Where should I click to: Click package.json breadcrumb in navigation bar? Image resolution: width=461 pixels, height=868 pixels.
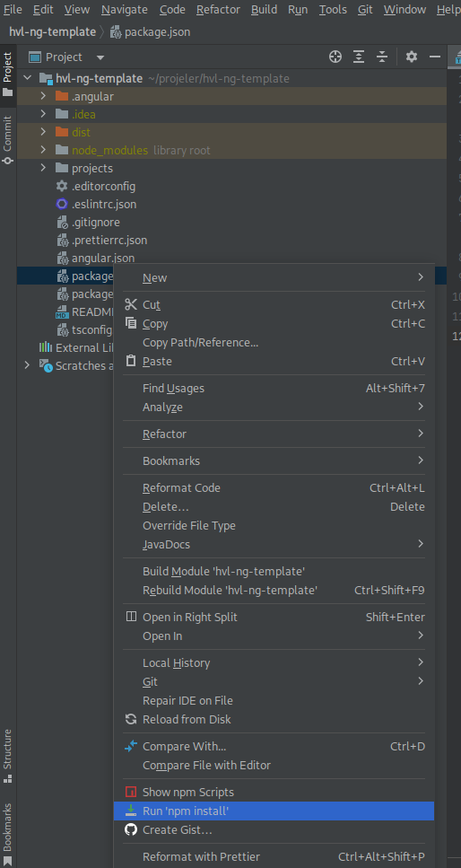157,32
